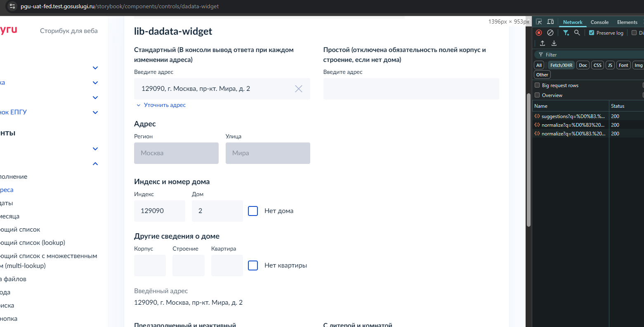Uncheck the Preserve log checkbox
The height and width of the screenshot is (327, 644).
point(592,33)
